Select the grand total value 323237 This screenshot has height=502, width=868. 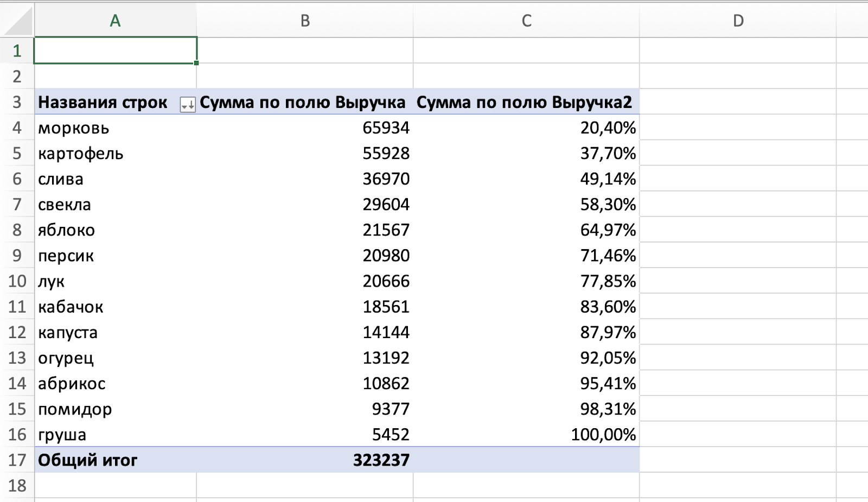coord(325,460)
